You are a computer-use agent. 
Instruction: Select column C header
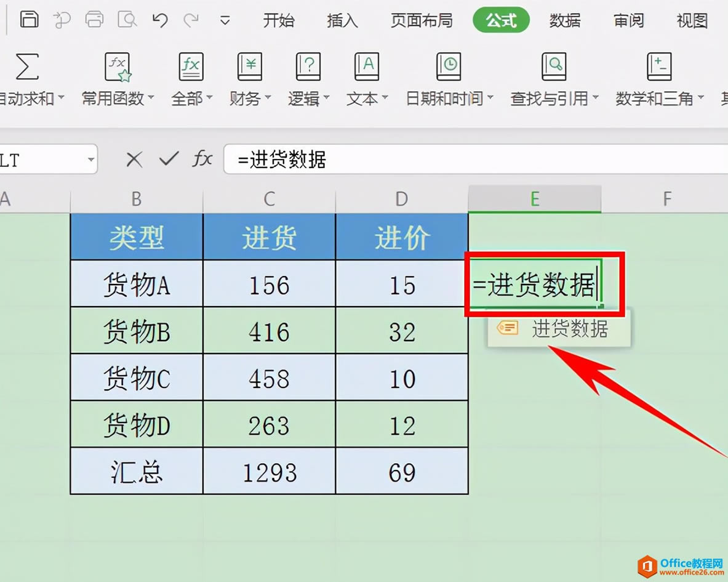coord(270,200)
